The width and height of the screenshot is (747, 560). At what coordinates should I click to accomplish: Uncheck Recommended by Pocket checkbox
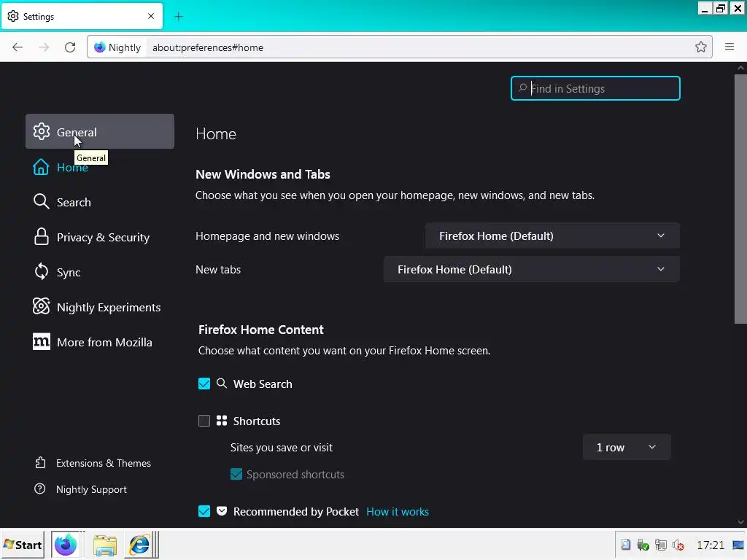(204, 511)
